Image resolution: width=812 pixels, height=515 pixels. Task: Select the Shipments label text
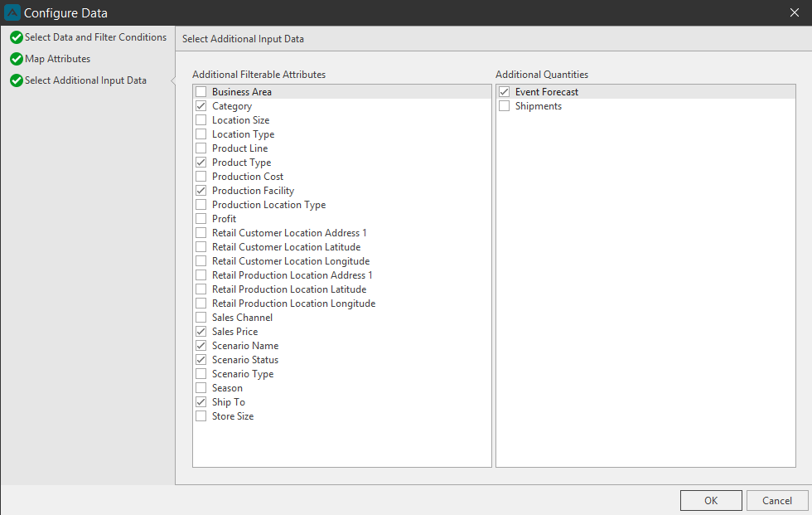click(538, 106)
